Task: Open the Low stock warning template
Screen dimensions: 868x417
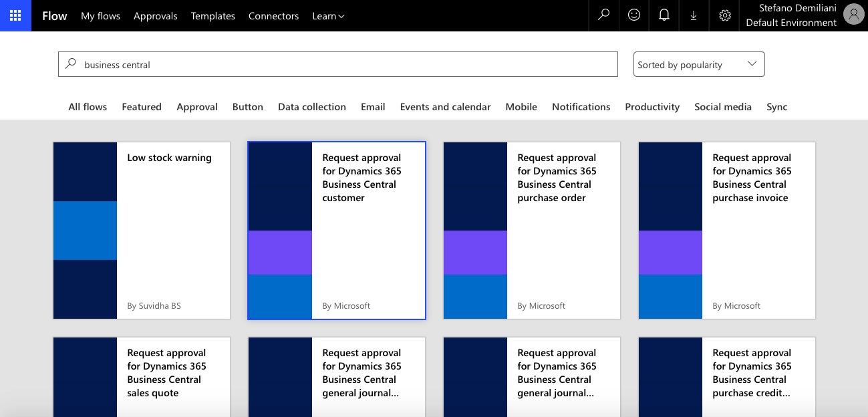Action: pyautogui.click(x=141, y=230)
